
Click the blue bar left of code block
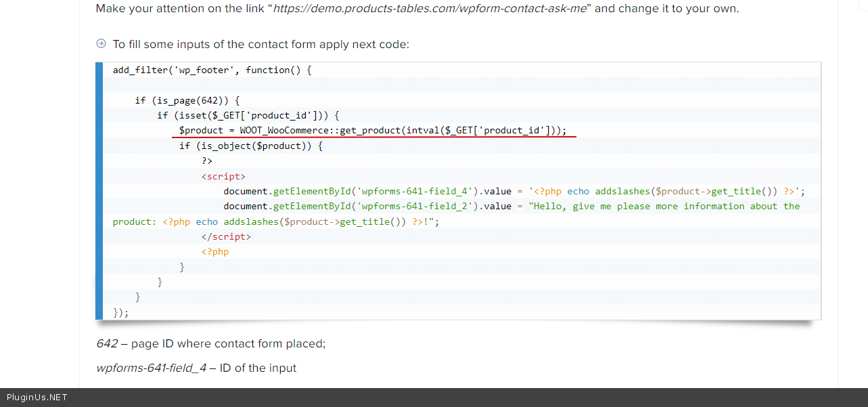coord(99,191)
